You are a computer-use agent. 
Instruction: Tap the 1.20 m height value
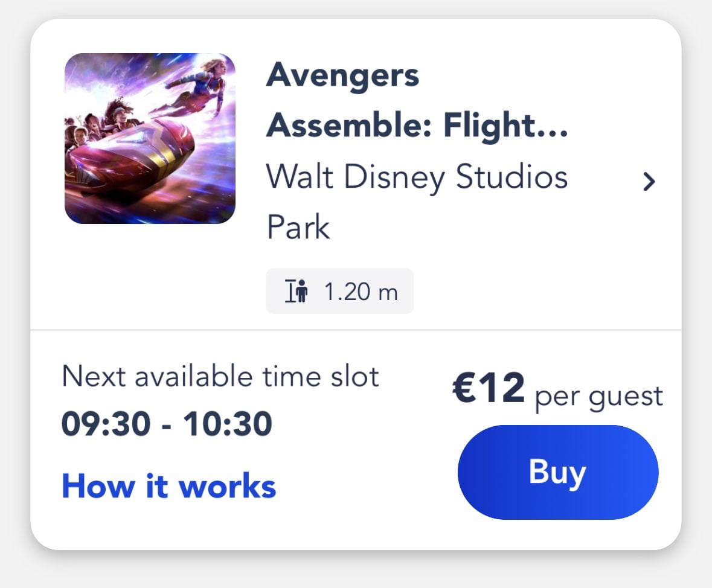click(x=361, y=292)
